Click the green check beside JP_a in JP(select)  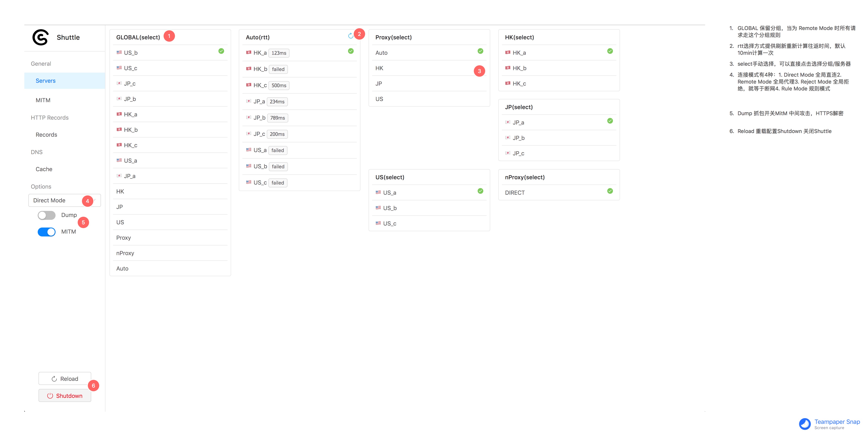610,121
